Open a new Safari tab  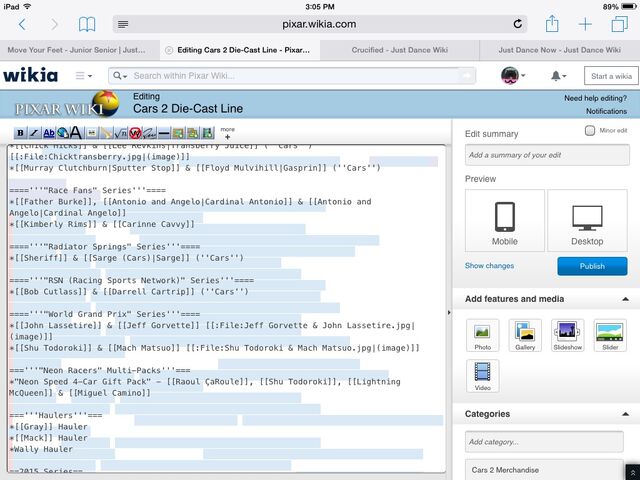pos(585,24)
